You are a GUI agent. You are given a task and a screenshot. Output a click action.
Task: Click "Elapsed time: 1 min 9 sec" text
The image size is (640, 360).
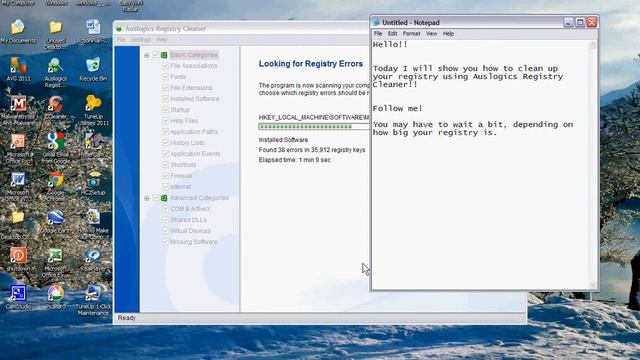(x=295, y=160)
